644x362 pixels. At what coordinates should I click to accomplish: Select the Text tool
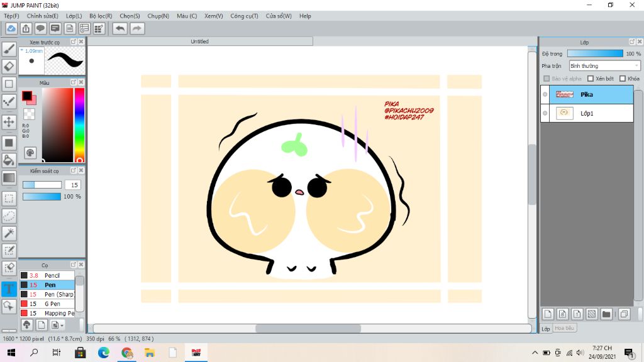tap(9, 288)
